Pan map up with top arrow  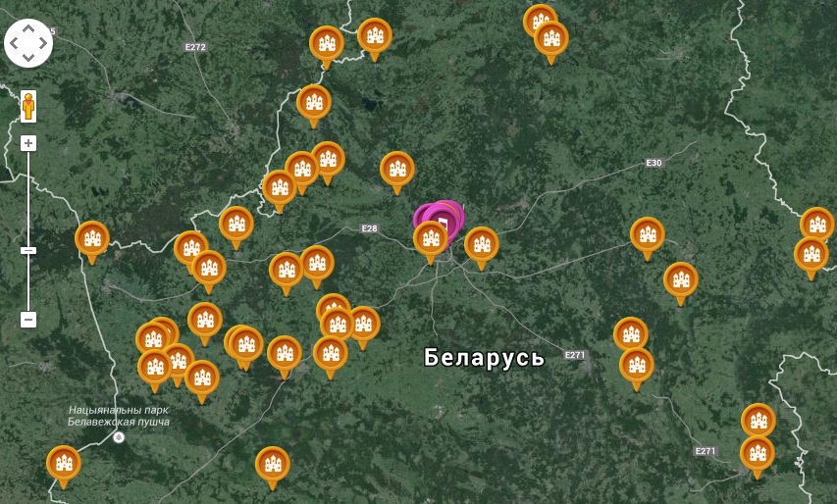tap(28, 29)
